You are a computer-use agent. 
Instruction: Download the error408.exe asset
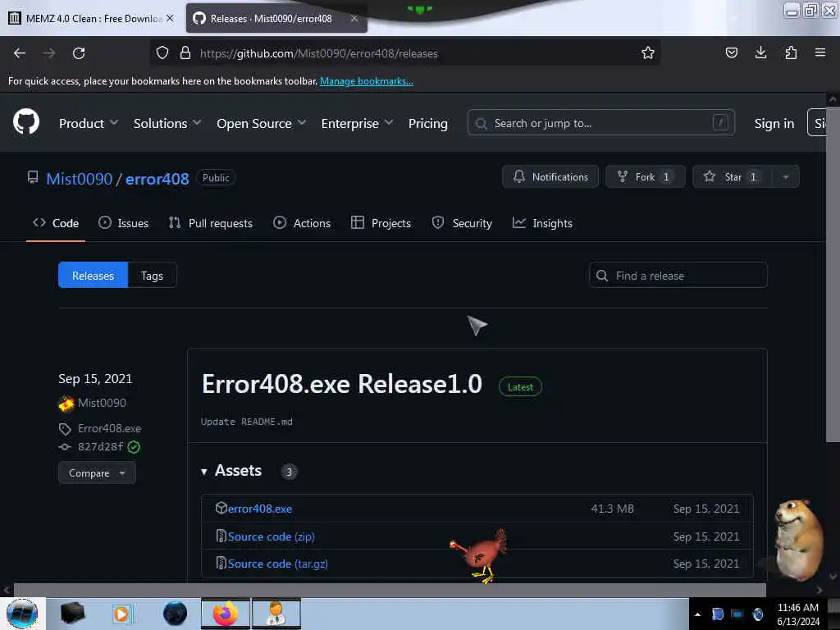coord(260,509)
